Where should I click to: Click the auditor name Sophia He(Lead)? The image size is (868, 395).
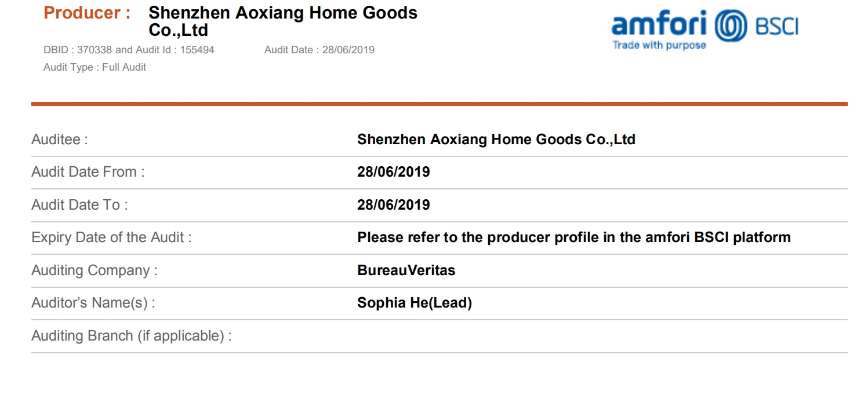click(414, 303)
